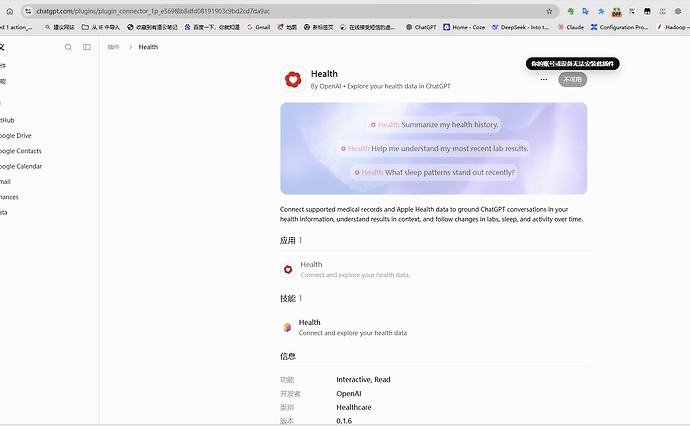Click the 插件 breadcrumb link

click(114, 47)
